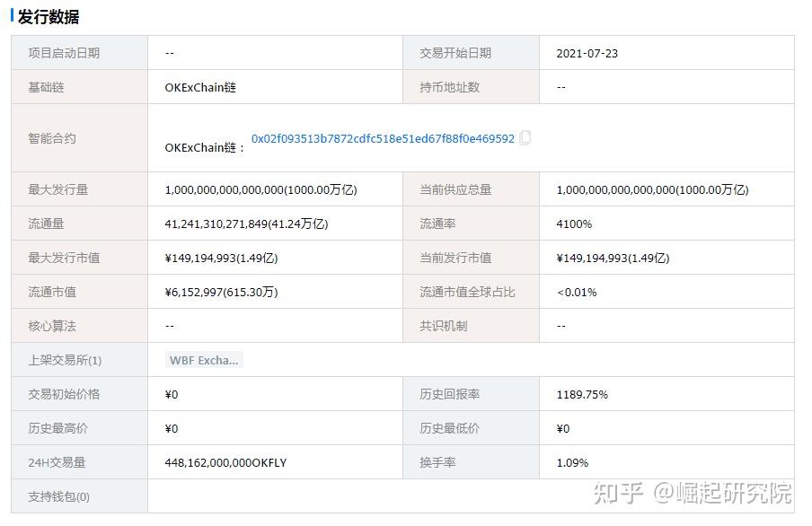The width and height of the screenshot is (812, 526).
Task: Click the 当前发行市值 label
Action: click(455, 258)
